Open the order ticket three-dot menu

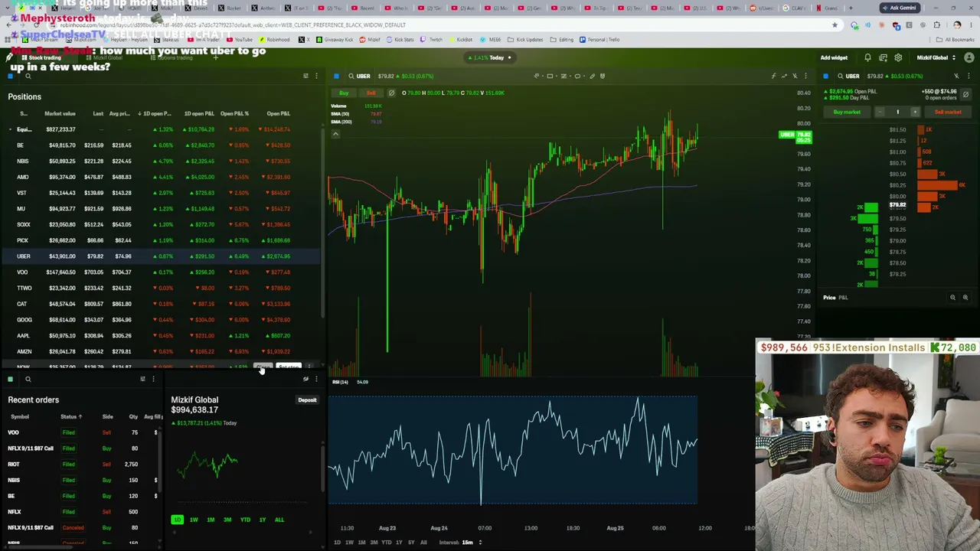[967, 76]
